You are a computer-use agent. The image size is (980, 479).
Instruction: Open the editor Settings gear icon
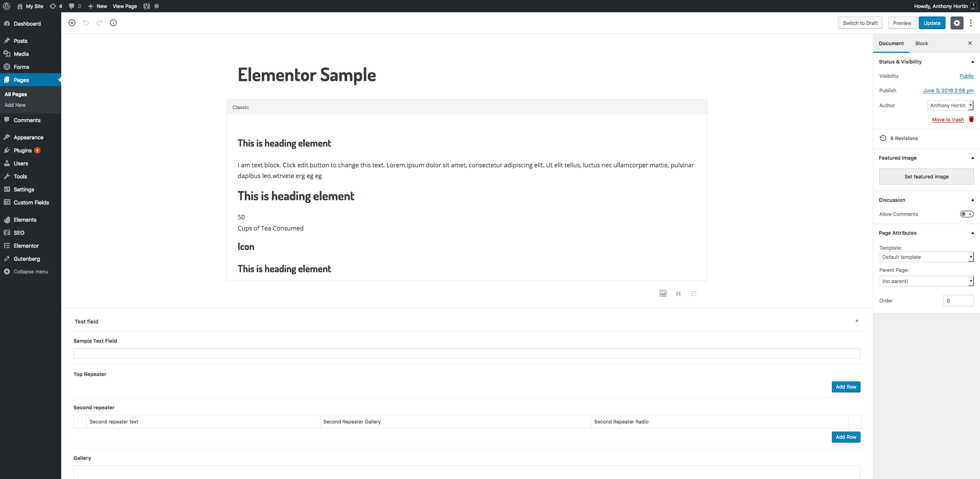[957, 23]
